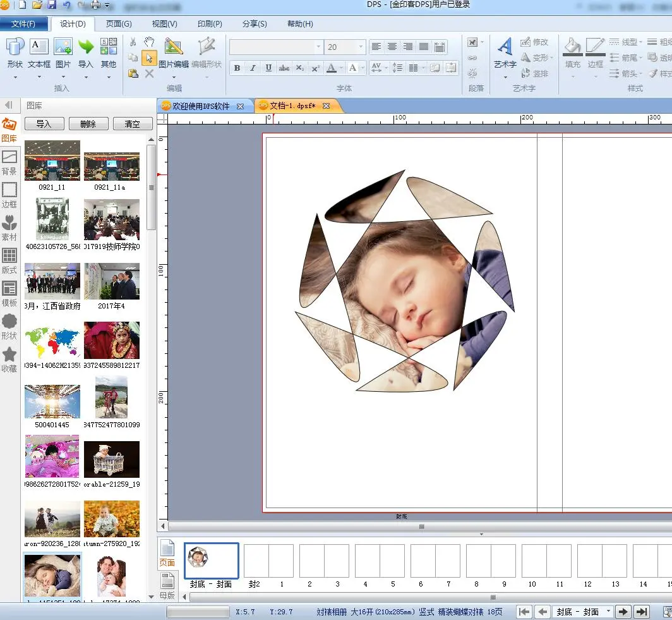Click the green 导入 arrow icon in the ribbon
The width and height of the screenshot is (672, 620).
86,46
